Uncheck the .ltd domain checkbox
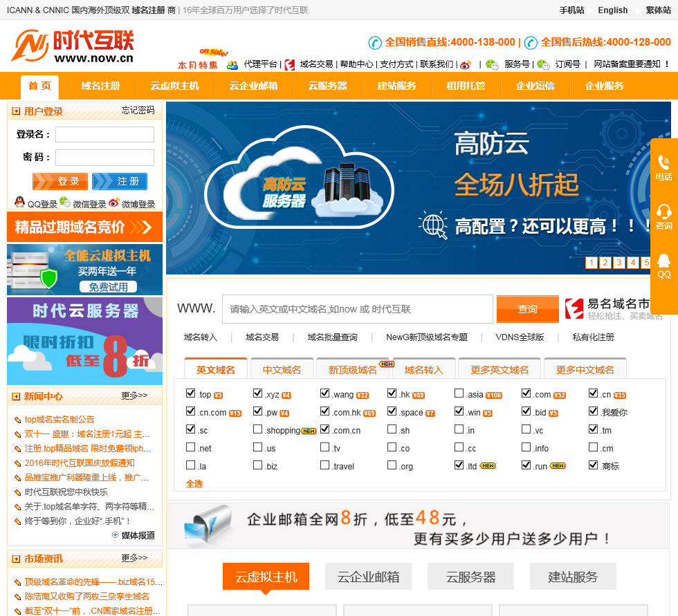The image size is (678, 616). tap(459, 465)
